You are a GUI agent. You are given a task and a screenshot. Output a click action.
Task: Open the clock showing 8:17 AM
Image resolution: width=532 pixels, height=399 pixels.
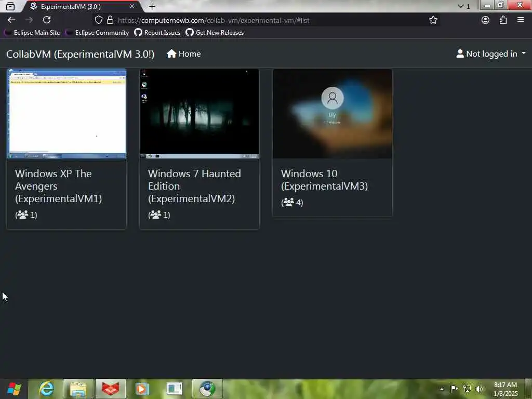coord(506,389)
